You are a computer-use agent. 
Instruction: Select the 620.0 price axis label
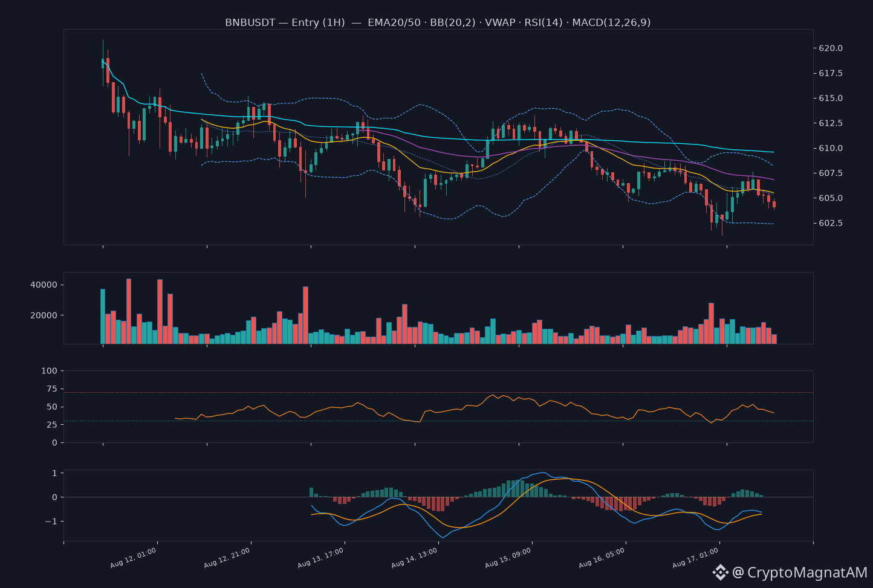pyautogui.click(x=831, y=48)
